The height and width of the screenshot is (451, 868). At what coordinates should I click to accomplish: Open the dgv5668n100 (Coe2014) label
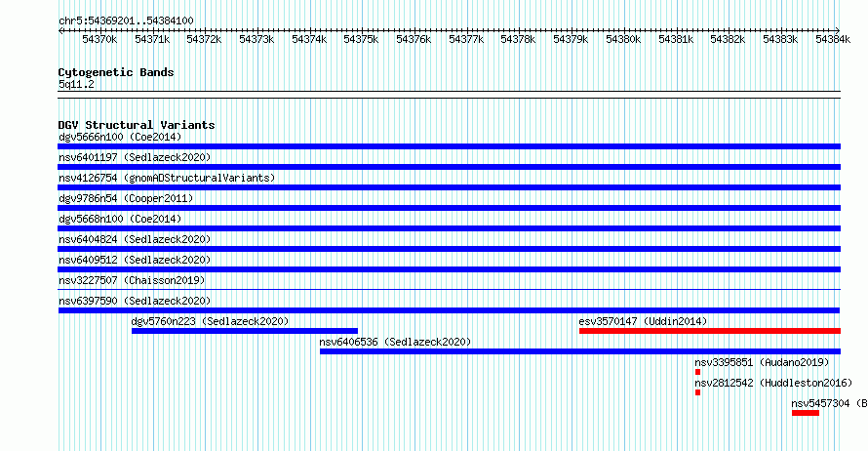(120, 219)
